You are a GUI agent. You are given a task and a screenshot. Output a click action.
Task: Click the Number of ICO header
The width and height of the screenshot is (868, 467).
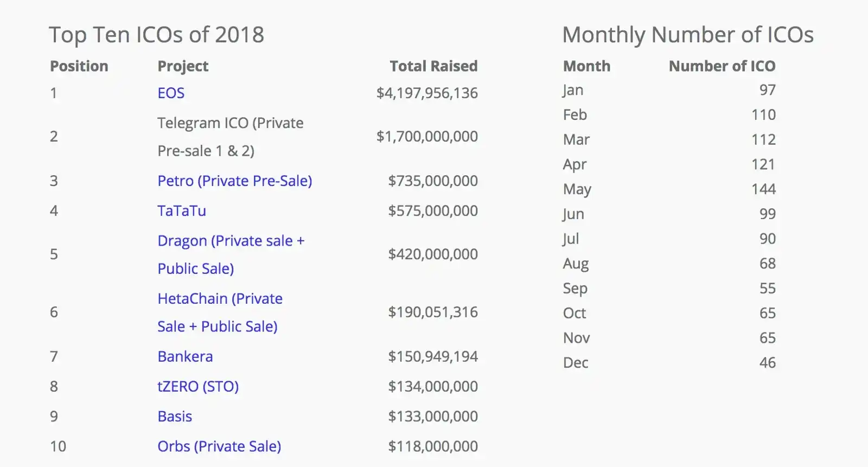click(722, 66)
